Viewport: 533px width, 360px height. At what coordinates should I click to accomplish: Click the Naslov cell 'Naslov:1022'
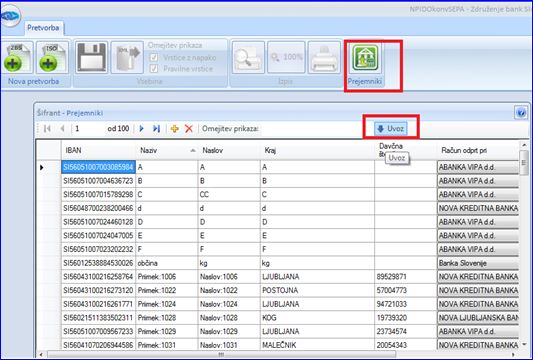coord(229,290)
